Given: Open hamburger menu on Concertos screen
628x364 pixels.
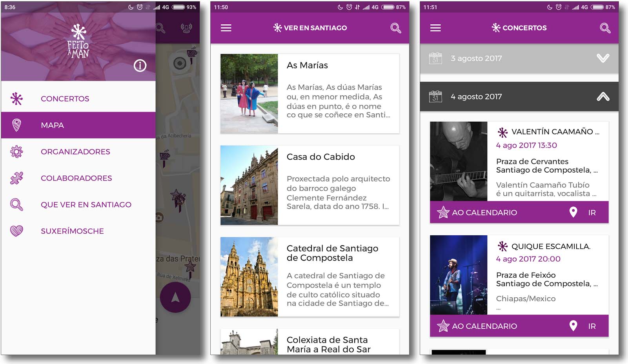Looking at the screenshot, I should 435,28.
